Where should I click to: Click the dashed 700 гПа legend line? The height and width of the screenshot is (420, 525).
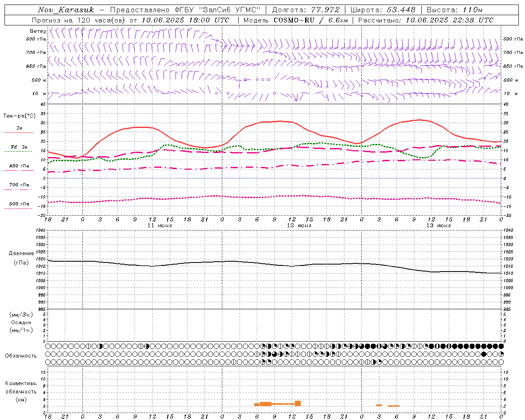[18, 190]
